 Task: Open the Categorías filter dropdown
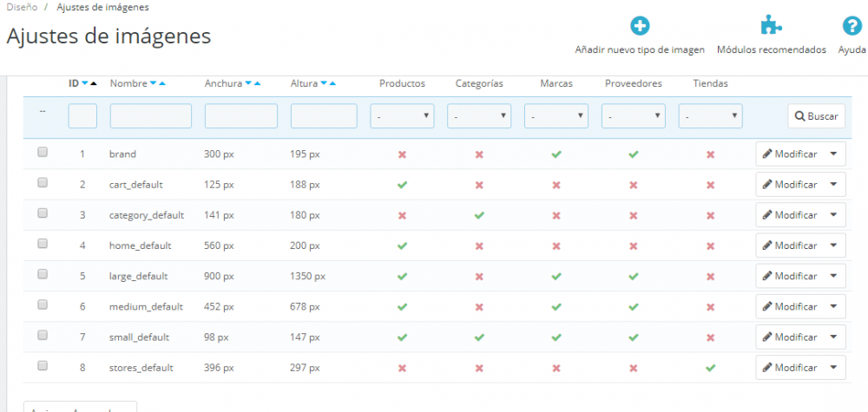pos(479,116)
